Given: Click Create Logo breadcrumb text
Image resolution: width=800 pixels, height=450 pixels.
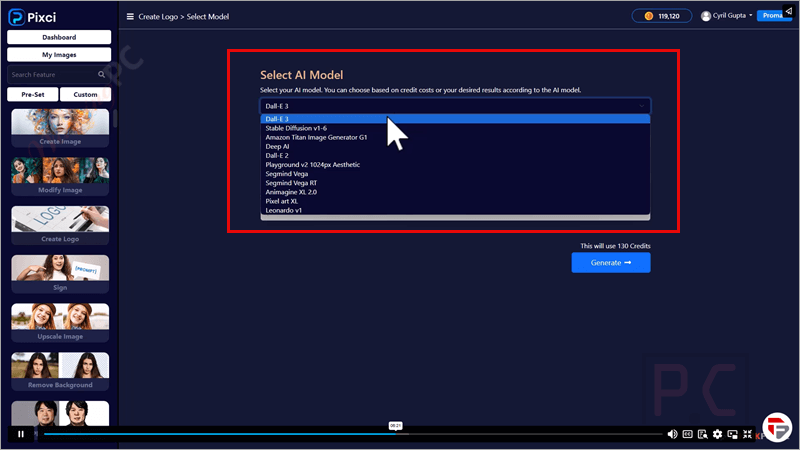Looking at the screenshot, I should (158, 17).
